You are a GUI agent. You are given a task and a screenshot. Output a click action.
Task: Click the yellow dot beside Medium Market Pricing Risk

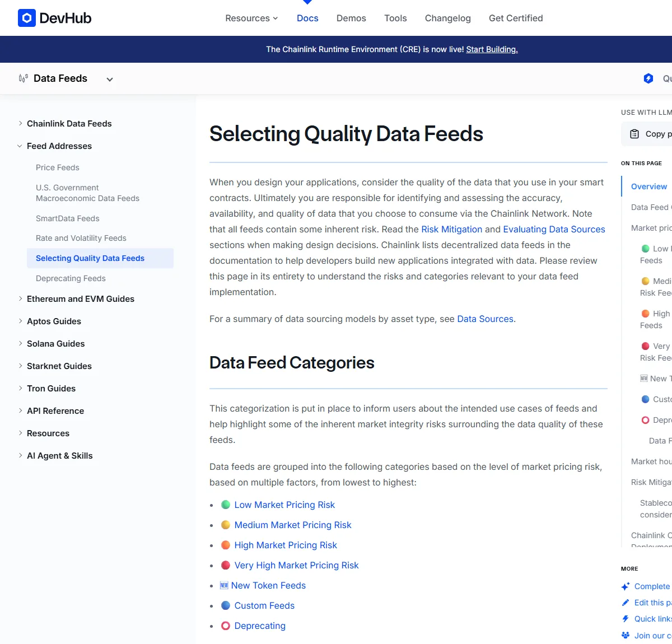(x=226, y=525)
